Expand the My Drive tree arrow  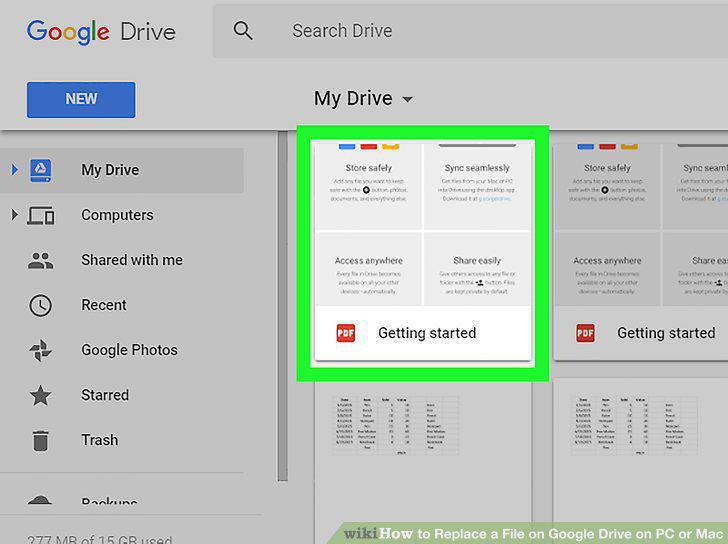point(15,170)
